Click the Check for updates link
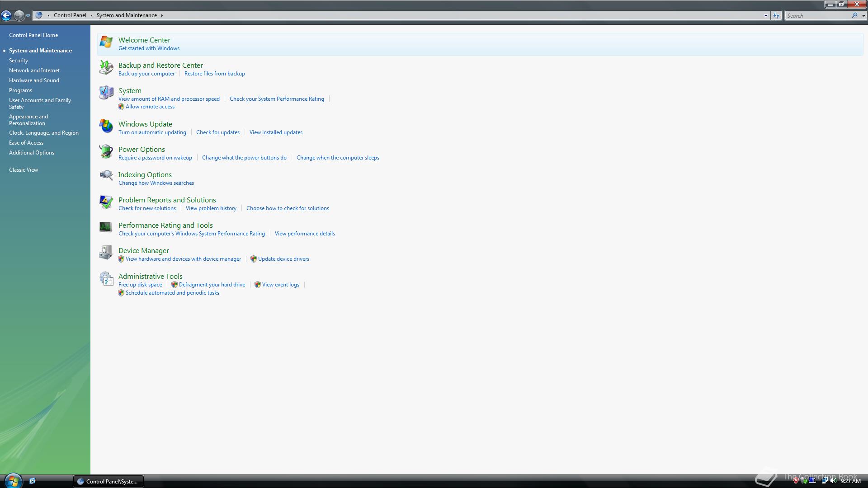Image resolution: width=868 pixels, height=488 pixels. pos(217,132)
